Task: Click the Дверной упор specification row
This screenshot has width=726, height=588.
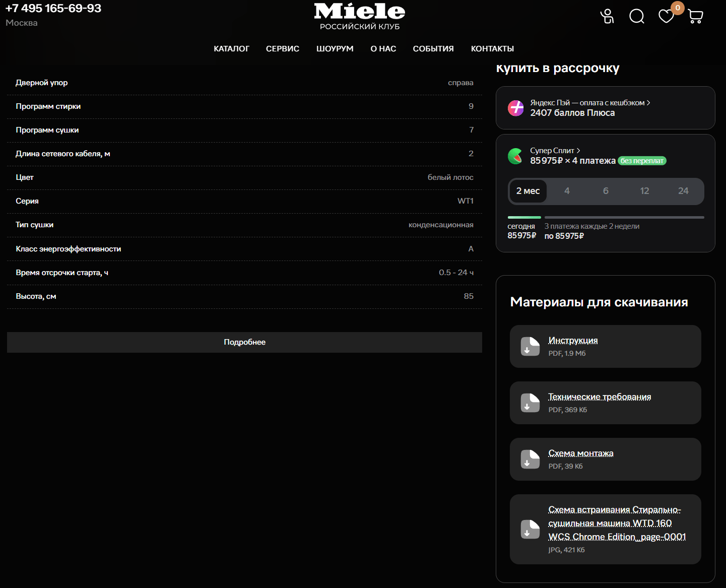Action: coord(244,83)
